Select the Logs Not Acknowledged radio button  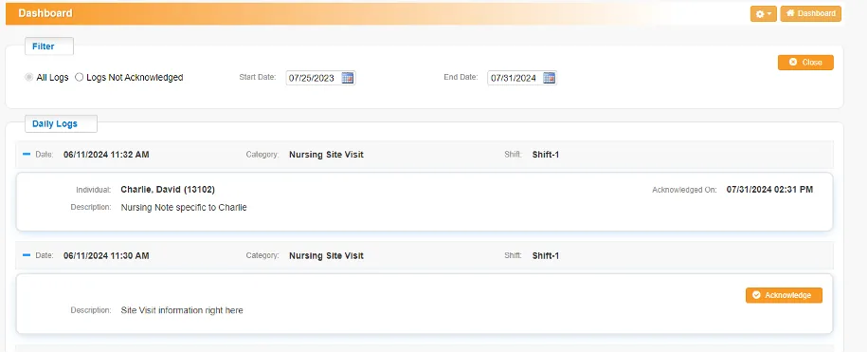pyautogui.click(x=80, y=78)
